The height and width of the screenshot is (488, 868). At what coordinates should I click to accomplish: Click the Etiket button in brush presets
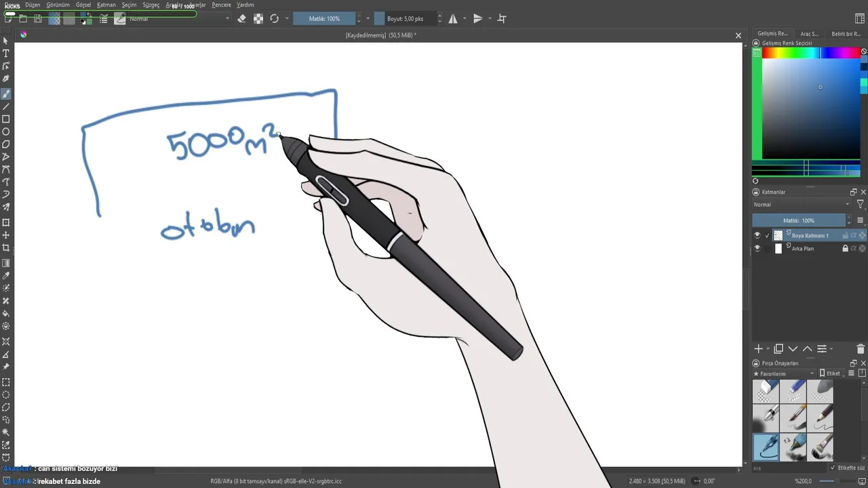click(830, 373)
